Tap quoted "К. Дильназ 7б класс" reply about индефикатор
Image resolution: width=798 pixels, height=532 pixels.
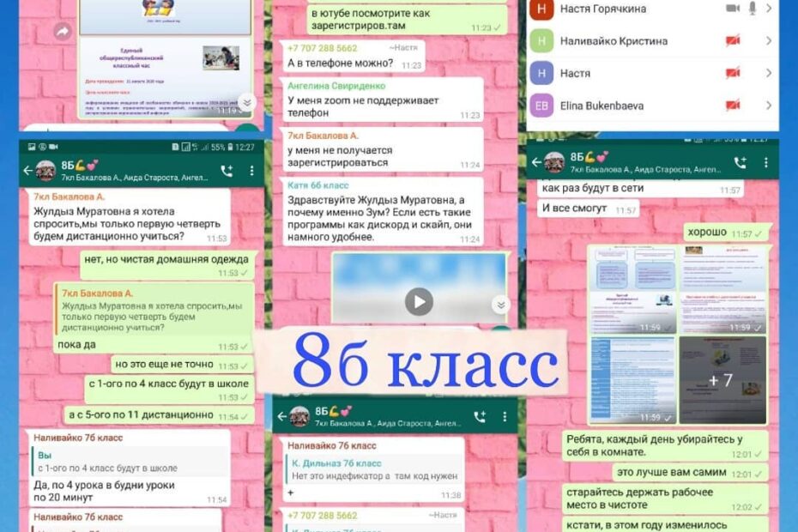click(375, 469)
